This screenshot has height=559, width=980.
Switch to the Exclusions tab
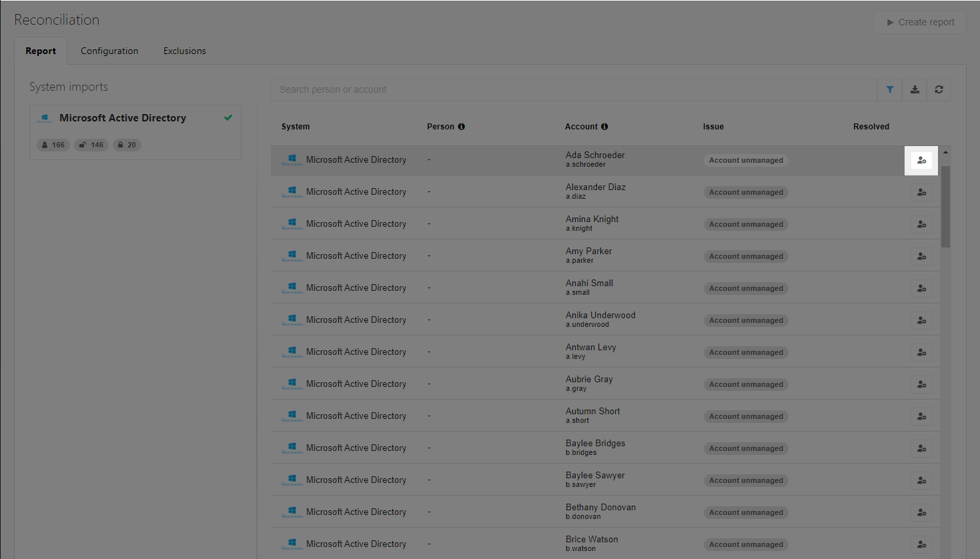(185, 51)
